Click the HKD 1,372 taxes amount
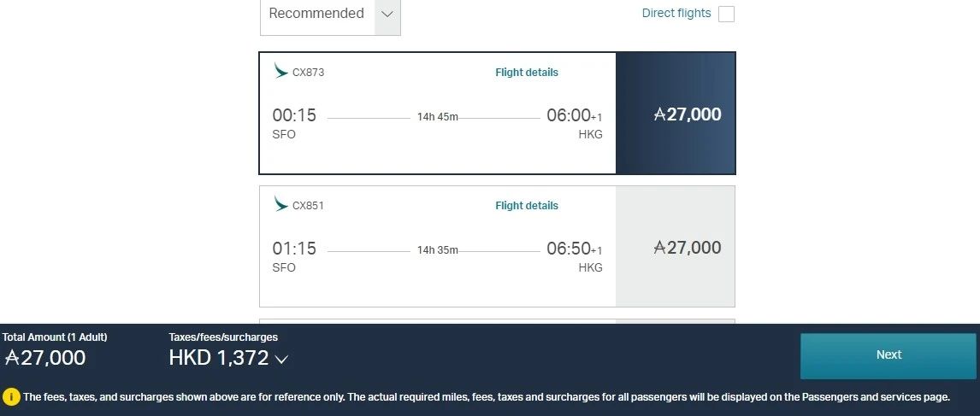 click(219, 359)
